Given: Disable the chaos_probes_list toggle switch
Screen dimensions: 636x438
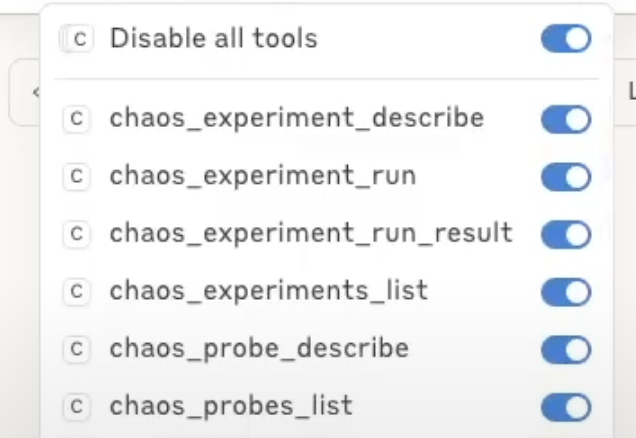Looking at the screenshot, I should (566, 407).
